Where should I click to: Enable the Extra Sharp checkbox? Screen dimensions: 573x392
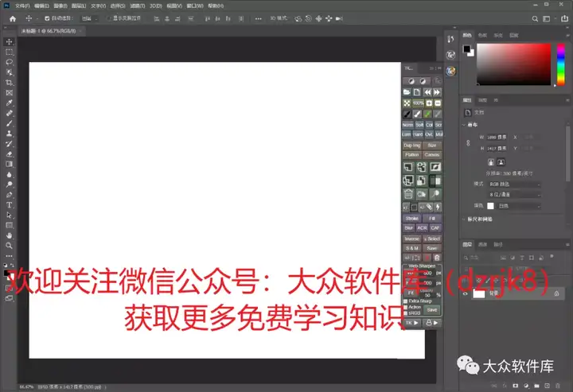(405, 301)
